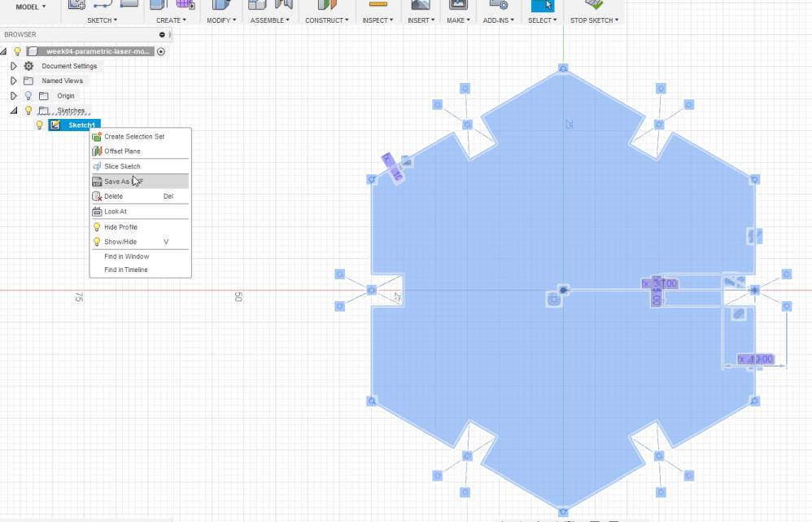Choose Find in Window menu entry
The width and height of the screenshot is (812, 522).
click(x=140, y=257)
